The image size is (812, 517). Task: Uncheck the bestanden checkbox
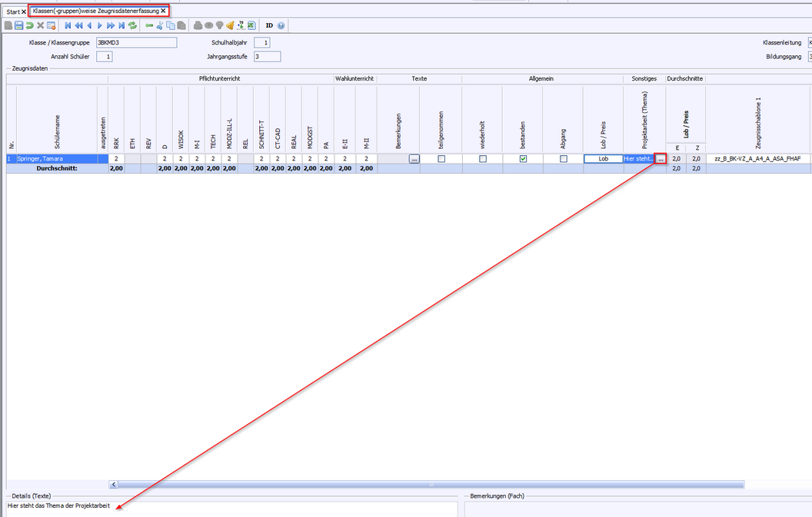[x=523, y=159]
